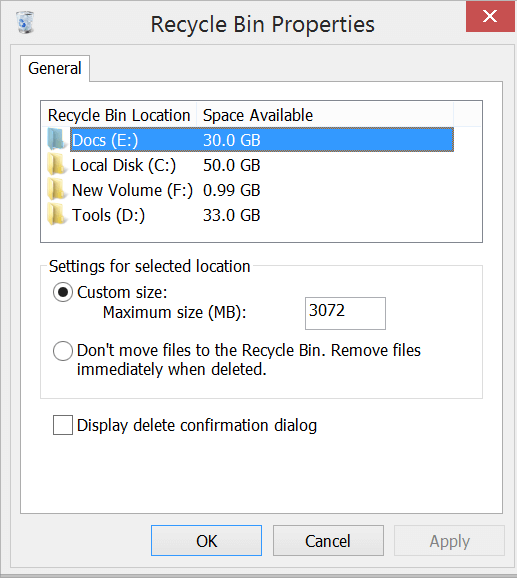Click the Cancel button
The width and height of the screenshot is (517, 578).
[328, 541]
